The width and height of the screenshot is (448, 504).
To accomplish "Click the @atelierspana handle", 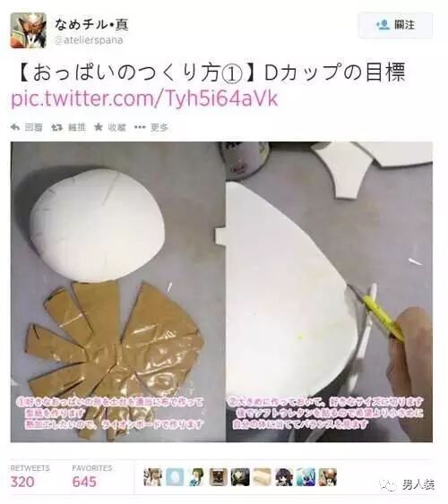I will click(x=89, y=40).
